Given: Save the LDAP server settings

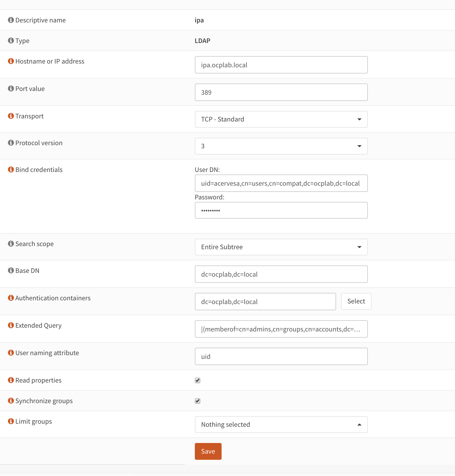Looking at the screenshot, I should click(208, 451).
